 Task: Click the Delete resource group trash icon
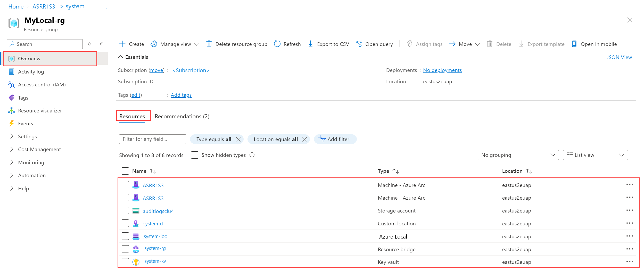point(209,44)
